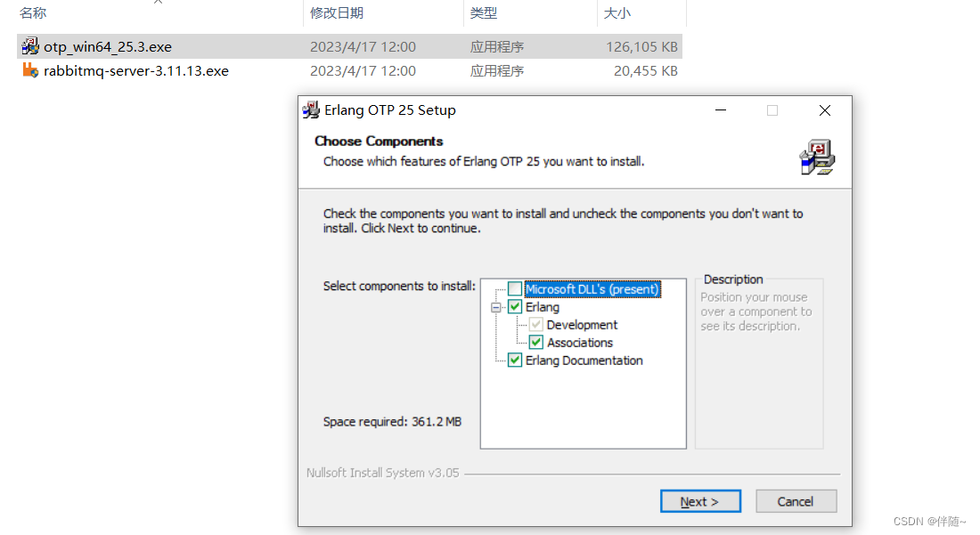Open the rabbitmq-server-3.11.13.exe file icon
This screenshot has height=535, width=980.
pos(29,70)
